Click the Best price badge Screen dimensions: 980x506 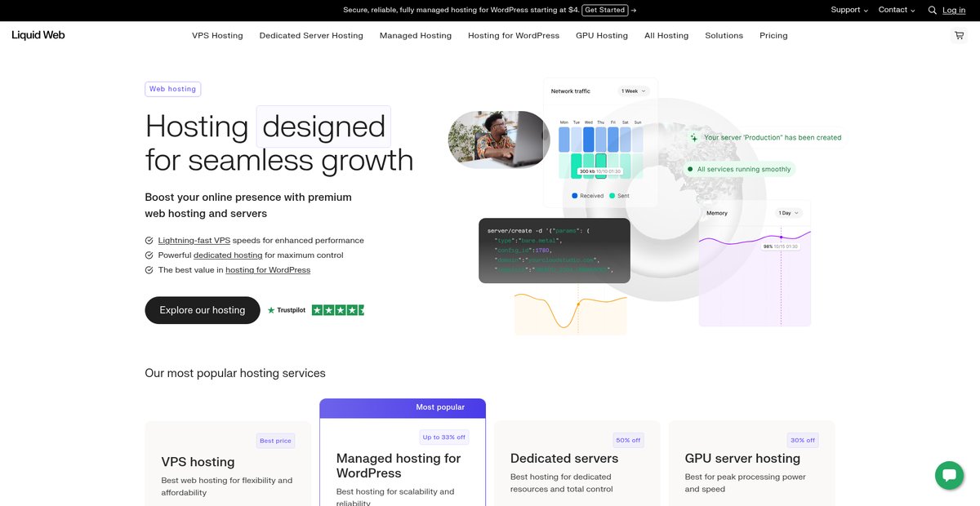coord(275,441)
